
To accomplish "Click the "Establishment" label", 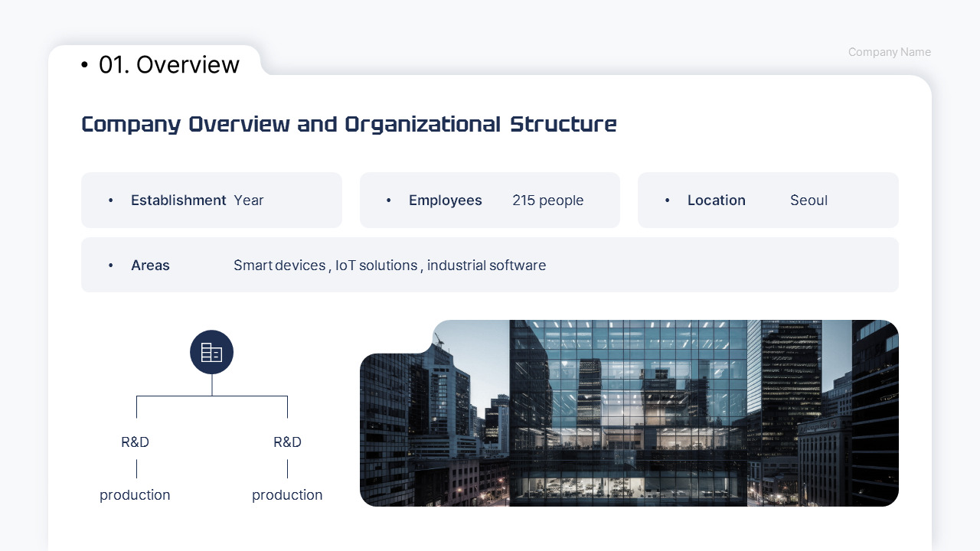I will [178, 201].
